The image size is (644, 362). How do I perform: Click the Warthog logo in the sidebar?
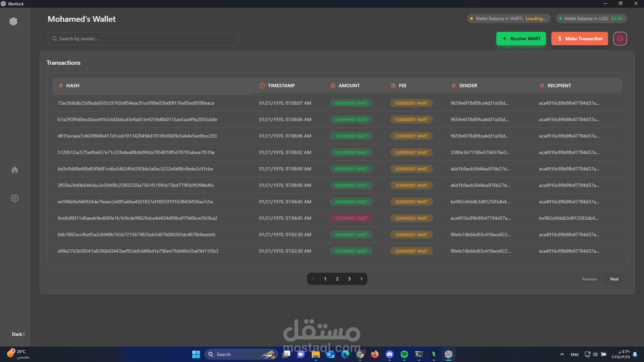tap(13, 21)
